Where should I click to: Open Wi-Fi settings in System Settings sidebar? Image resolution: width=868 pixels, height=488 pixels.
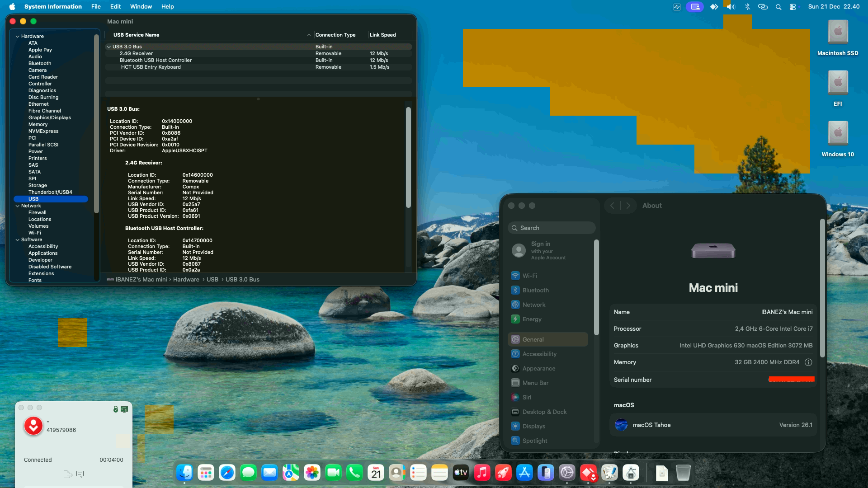click(x=548, y=276)
